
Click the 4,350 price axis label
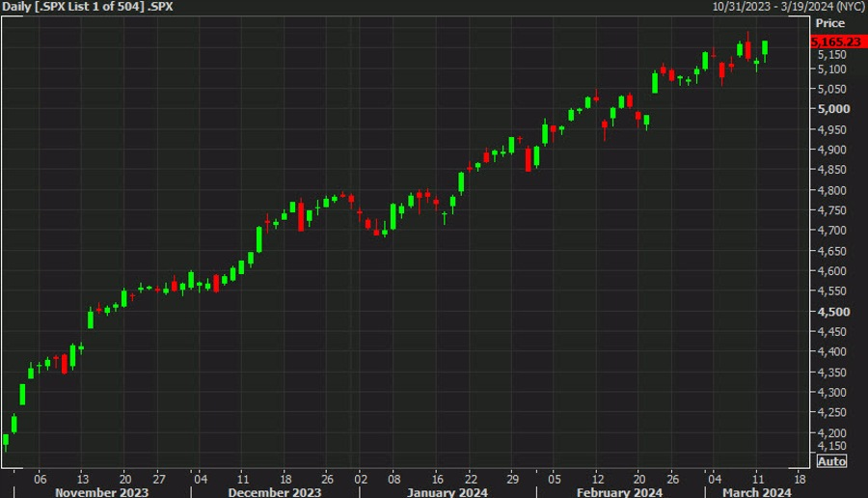point(832,373)
